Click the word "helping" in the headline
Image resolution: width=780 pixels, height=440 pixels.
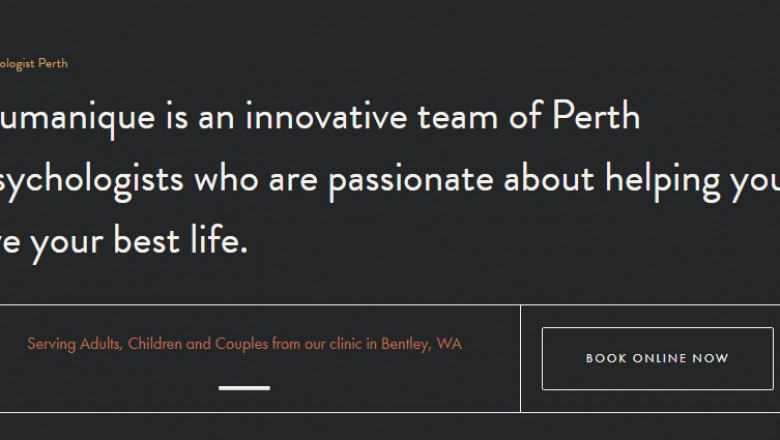click(667, 180)
